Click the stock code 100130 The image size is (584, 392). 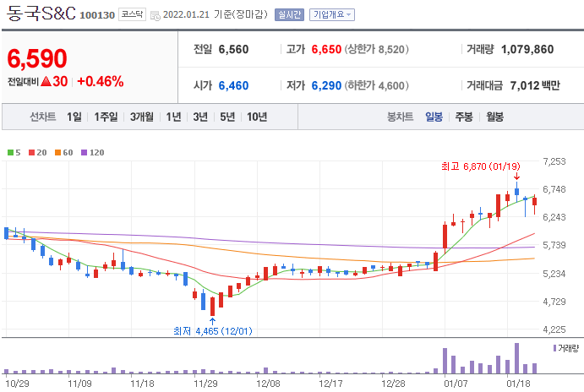97,15
